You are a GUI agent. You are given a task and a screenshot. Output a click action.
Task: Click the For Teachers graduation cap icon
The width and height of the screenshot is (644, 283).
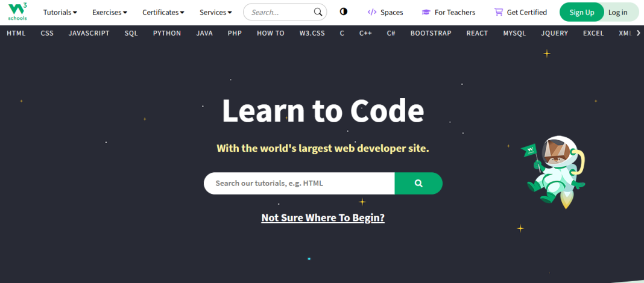tap(426, 12)
